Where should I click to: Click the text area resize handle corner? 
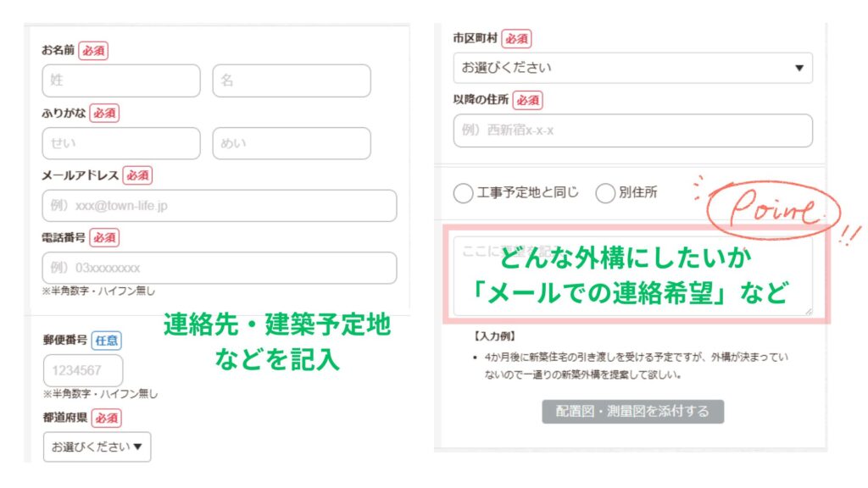(x=809, y=312)
